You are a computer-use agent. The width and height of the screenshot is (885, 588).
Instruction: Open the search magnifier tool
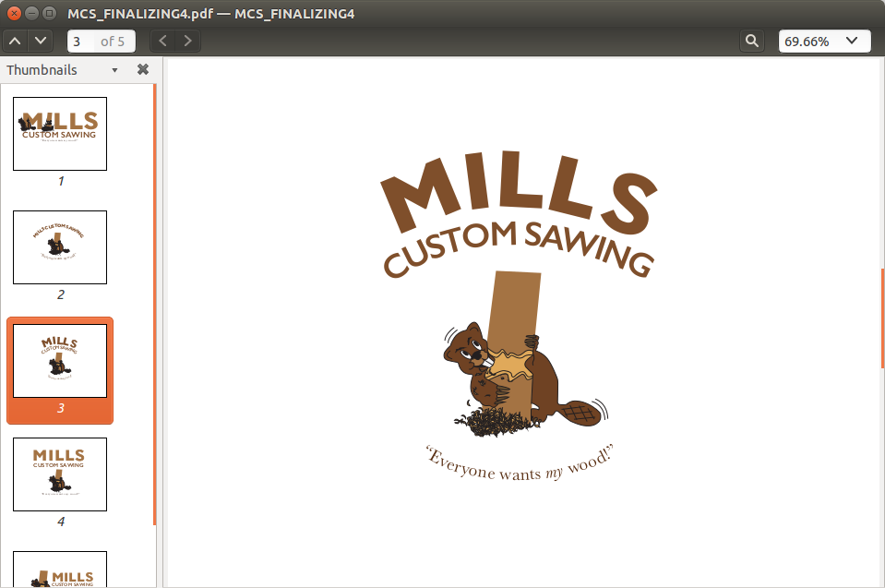[x=752, y=42]
